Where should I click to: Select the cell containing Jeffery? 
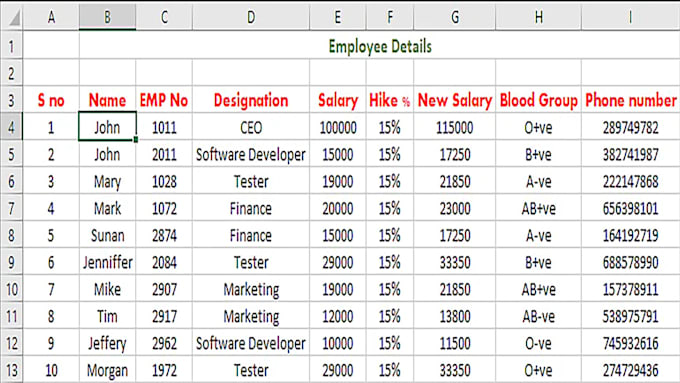pyautogui.click(x=107, y=344)
